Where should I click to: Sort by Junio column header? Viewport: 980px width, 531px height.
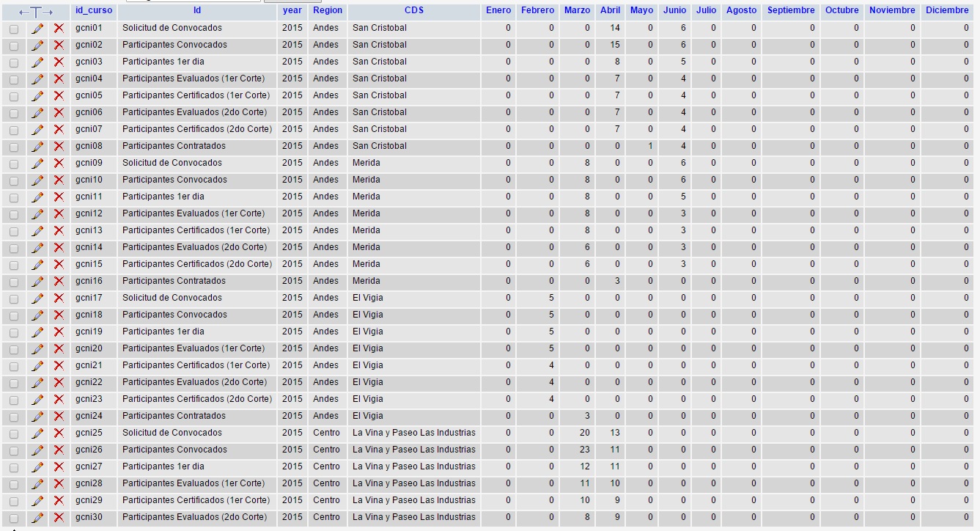(x=674, y=10)
